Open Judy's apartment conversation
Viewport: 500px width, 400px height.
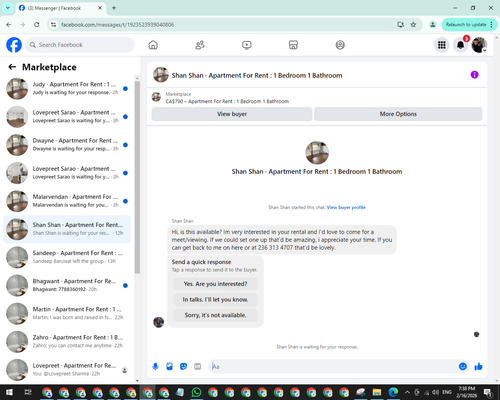click(67, 89)
